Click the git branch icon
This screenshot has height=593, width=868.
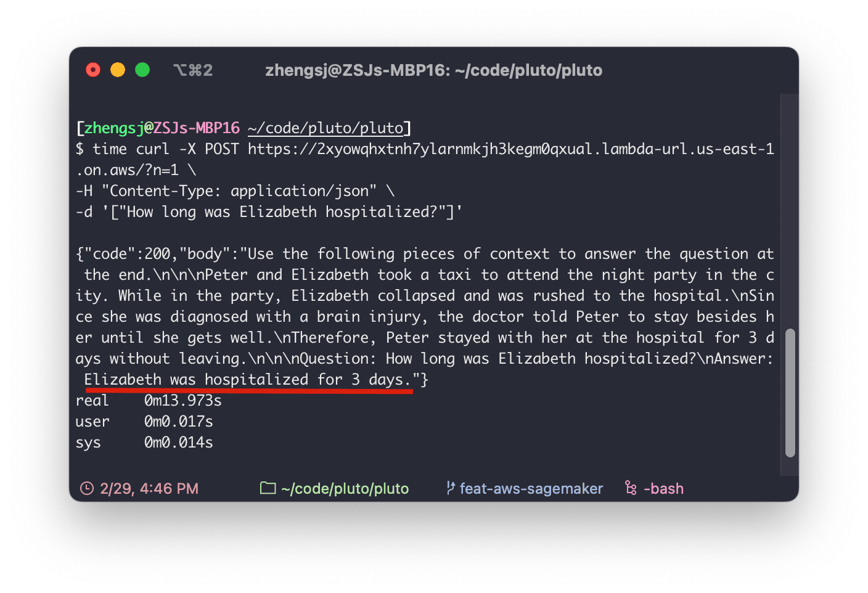click(x=451, y=488)
